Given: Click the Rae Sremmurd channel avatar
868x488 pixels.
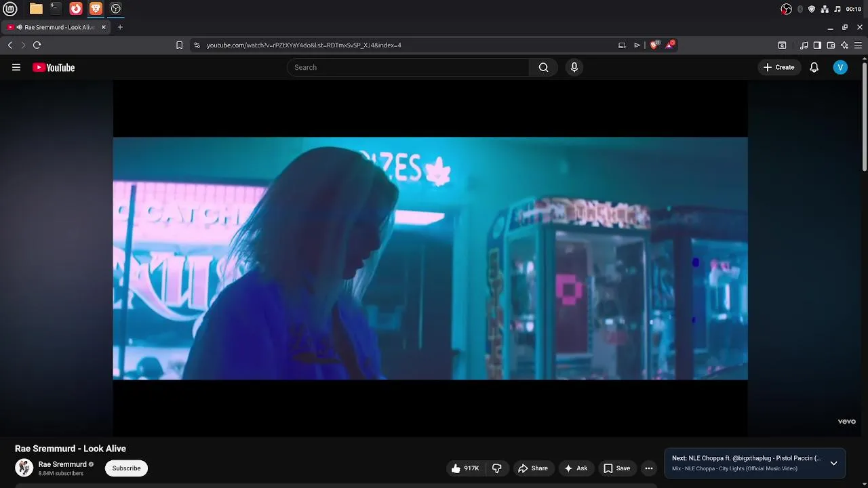Looking at the screenshot, I should [x=24, y=468].
